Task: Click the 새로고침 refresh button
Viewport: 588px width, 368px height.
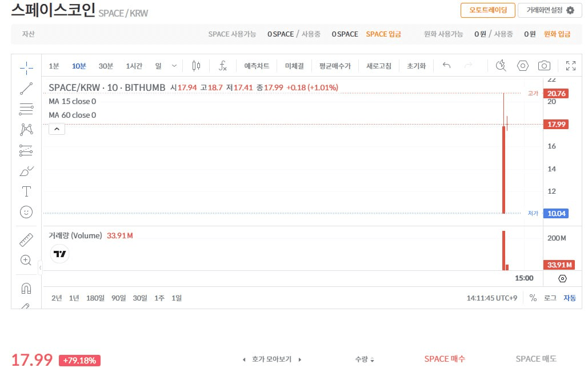Action: pos(379,66)
